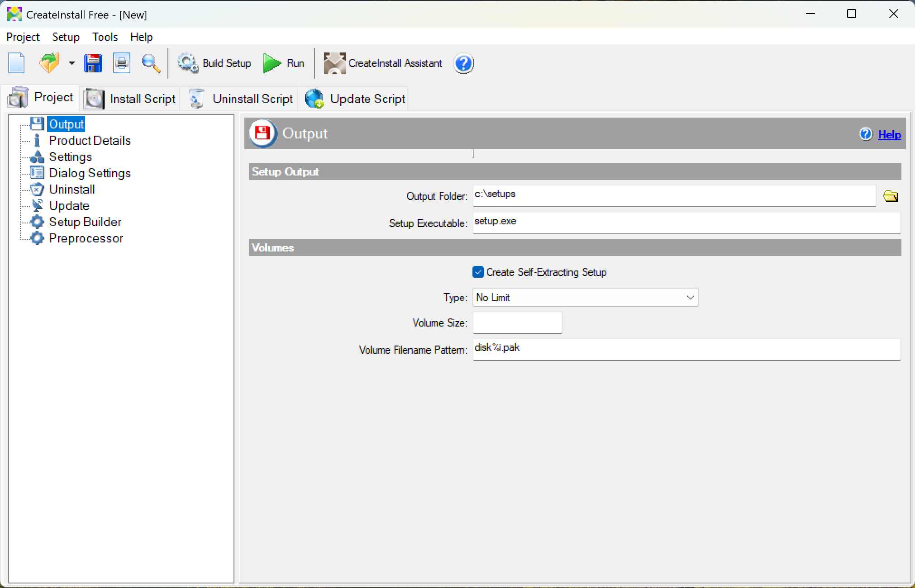Click the blue help question mark toolbar icon

pos(464,63)
